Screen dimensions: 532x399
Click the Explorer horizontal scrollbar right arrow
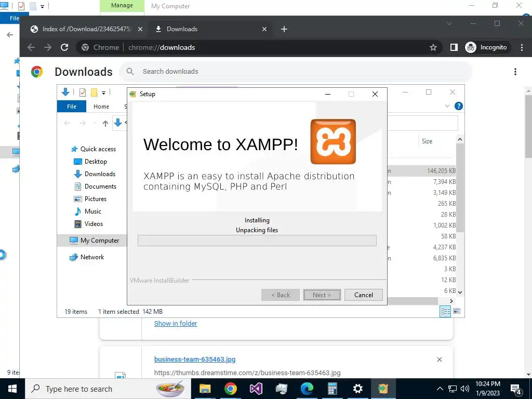(x=451, y=301)
